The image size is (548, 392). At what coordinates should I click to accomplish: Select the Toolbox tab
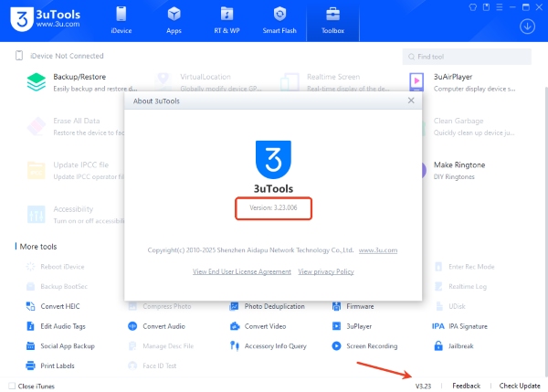click(332, 20)
